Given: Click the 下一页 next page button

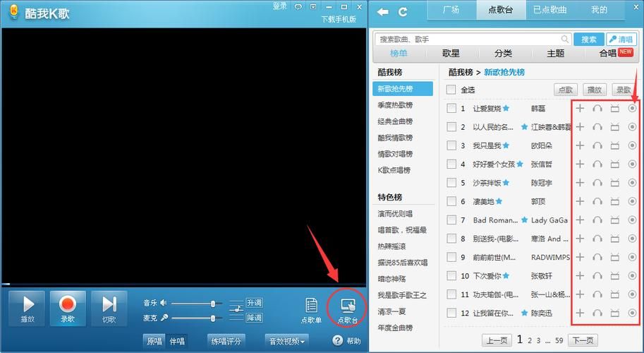Looking at the screenshot, I should (x=582, y=340).
